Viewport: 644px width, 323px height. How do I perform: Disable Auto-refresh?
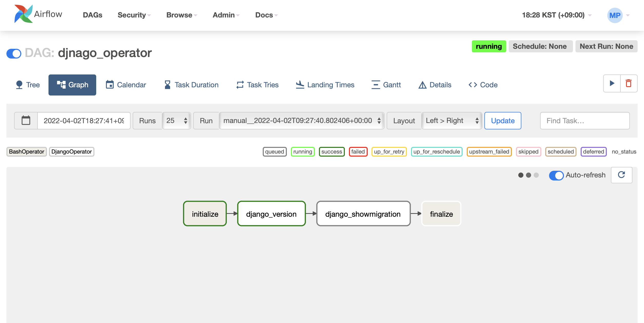[x=556, y=176]
